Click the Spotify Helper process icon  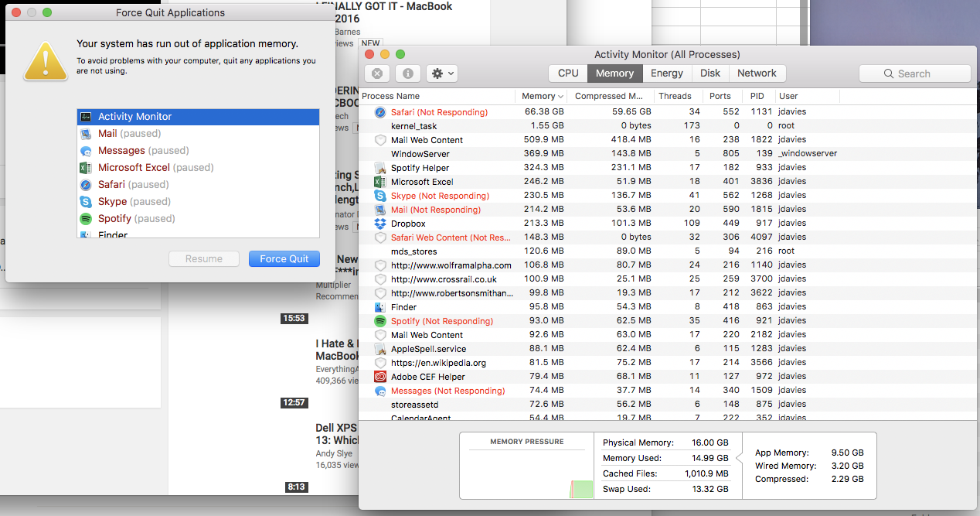(x=380, y=168)
